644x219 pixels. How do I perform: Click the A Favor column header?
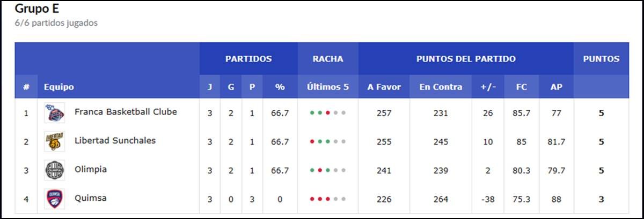click(384, 87)
